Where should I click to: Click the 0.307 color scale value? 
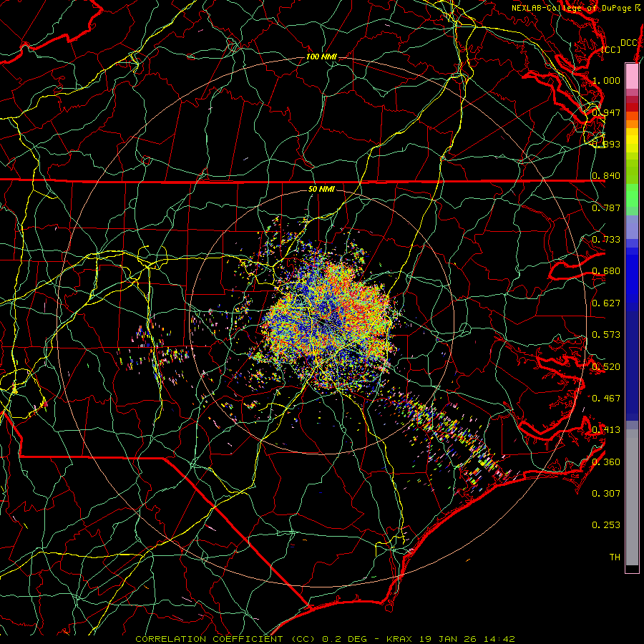[x=606, y=494]
